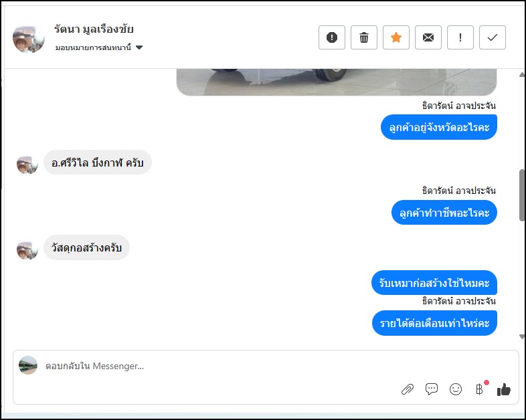Click the customer profile avatar in header
The width and height of the screenshot is (526, 420).
coord(29,39)
